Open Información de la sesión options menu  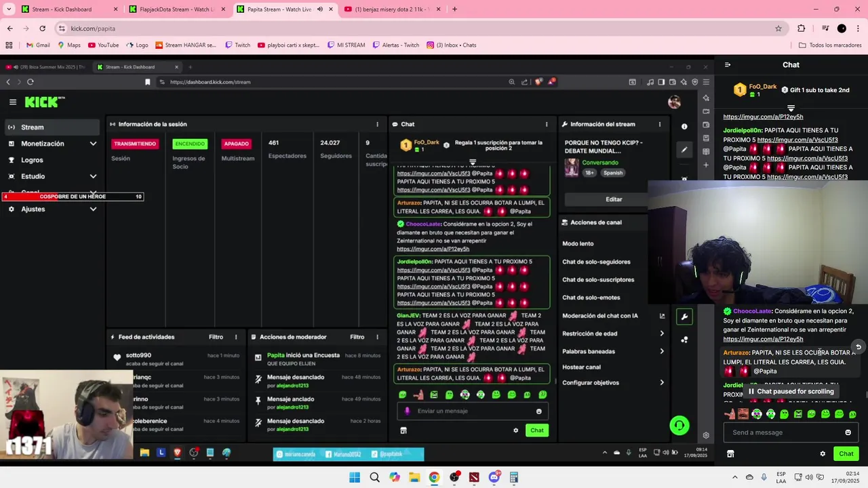point(377,124)
